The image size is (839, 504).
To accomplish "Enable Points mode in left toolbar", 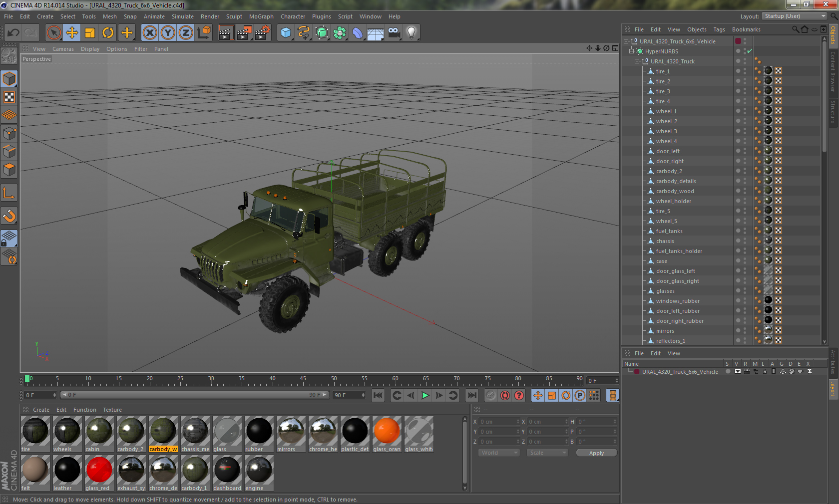I will tap(9, 133).
